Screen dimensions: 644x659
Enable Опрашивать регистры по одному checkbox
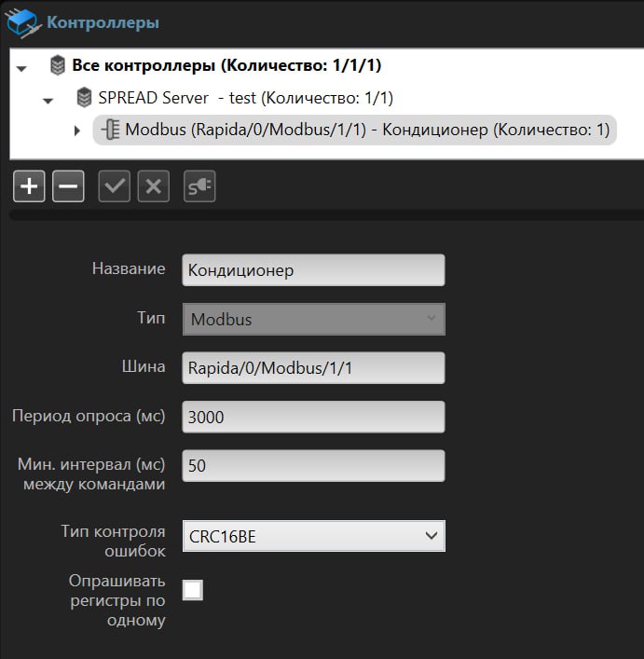pyautogui.click(x=193, y=590)
